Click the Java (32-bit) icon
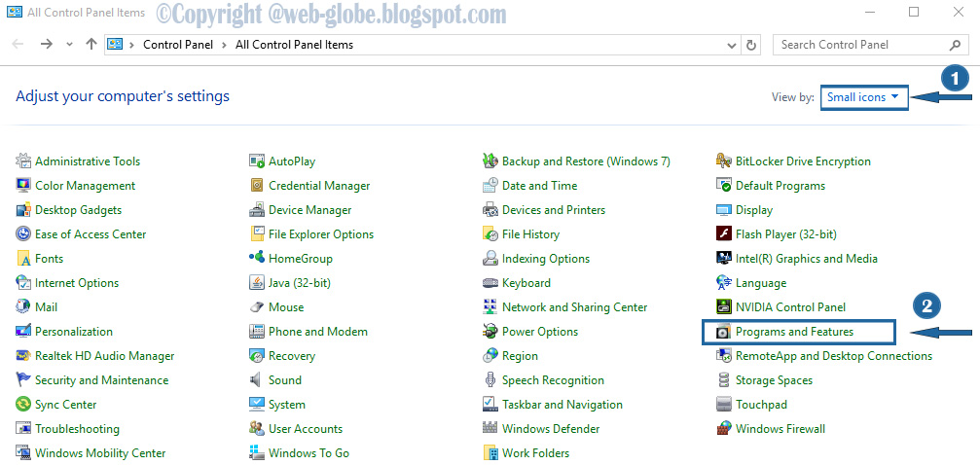 pos(257,283)
